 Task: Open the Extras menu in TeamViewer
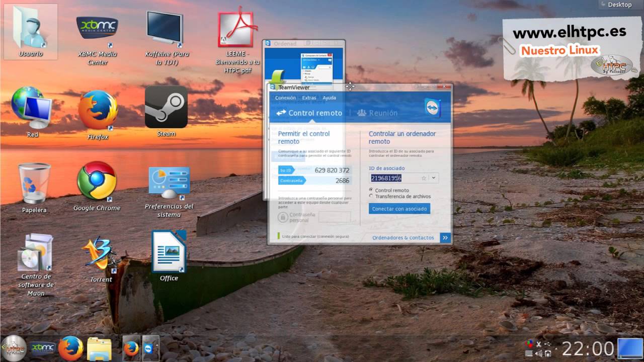(309, 98)
